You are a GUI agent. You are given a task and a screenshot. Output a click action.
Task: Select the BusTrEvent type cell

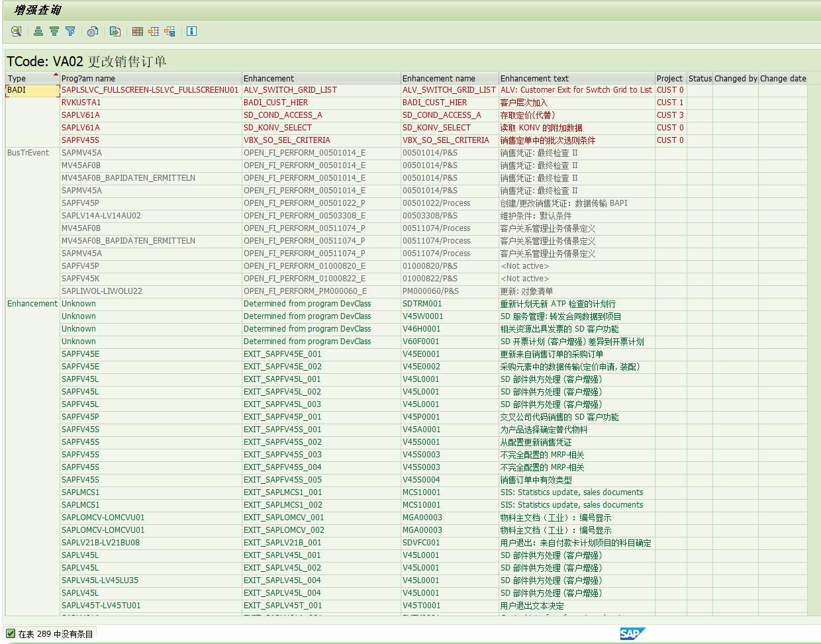point(32,153)
